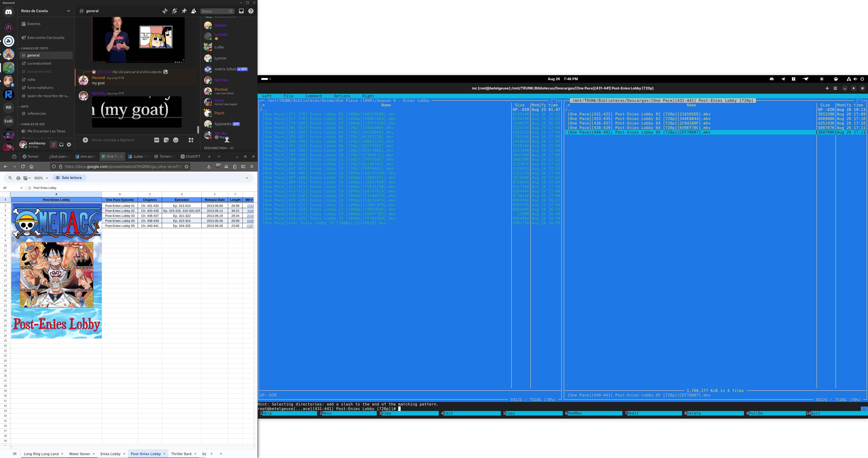Screen dimensions: 868x458
Task: Toggle headphone deafen in Discord
Action: (61, 145)
